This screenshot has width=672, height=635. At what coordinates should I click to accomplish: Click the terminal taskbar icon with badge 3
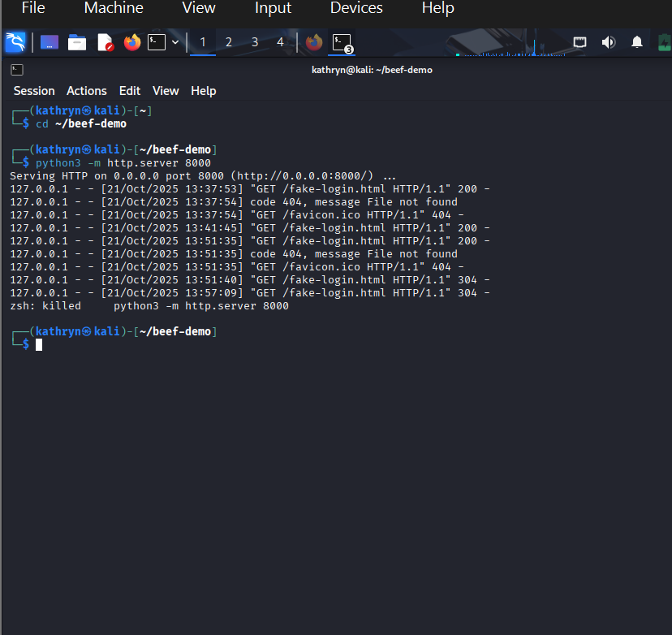click(341, 42)
